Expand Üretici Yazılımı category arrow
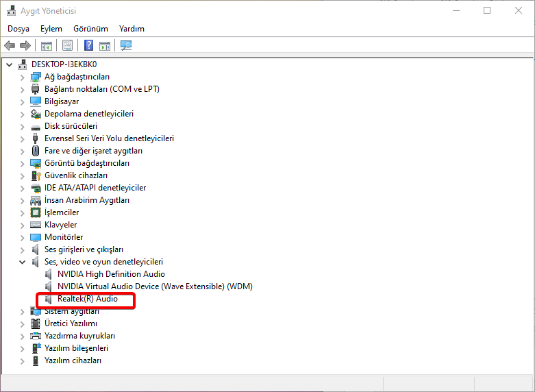The height and width of the screenshot is (392, 535). coord(22,324)
